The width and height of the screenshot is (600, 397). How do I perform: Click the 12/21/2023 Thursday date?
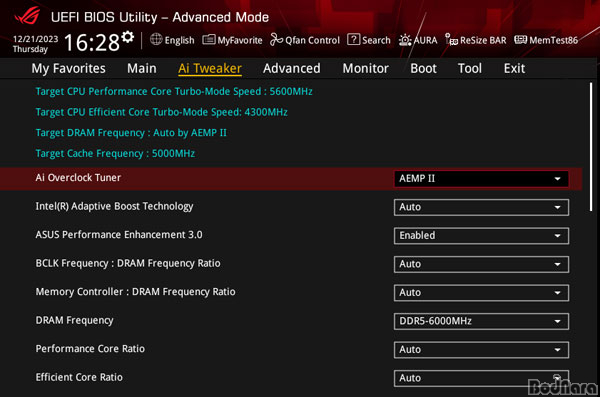coord(35,44)
